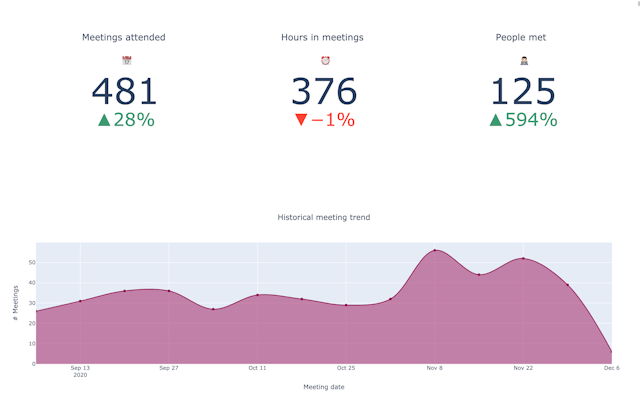Click the person icon under People met
640x400 pixels.
tap(523, 61)
